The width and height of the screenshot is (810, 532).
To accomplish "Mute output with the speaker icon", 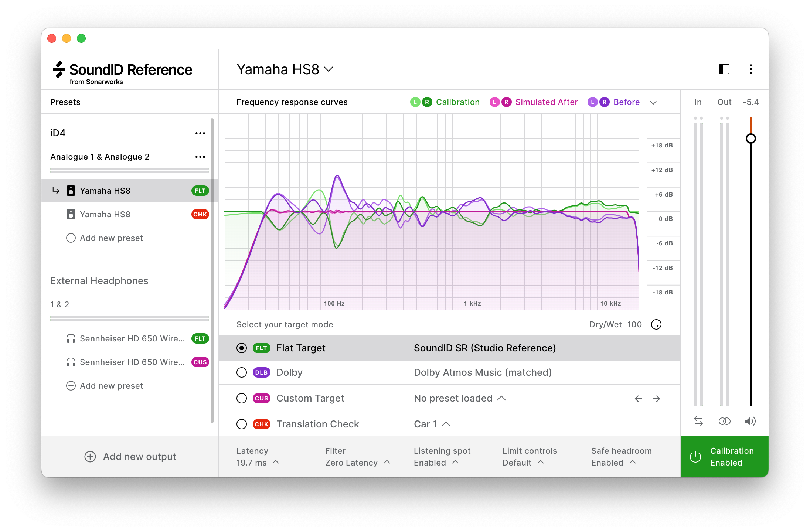I will [x=750, y=421].
